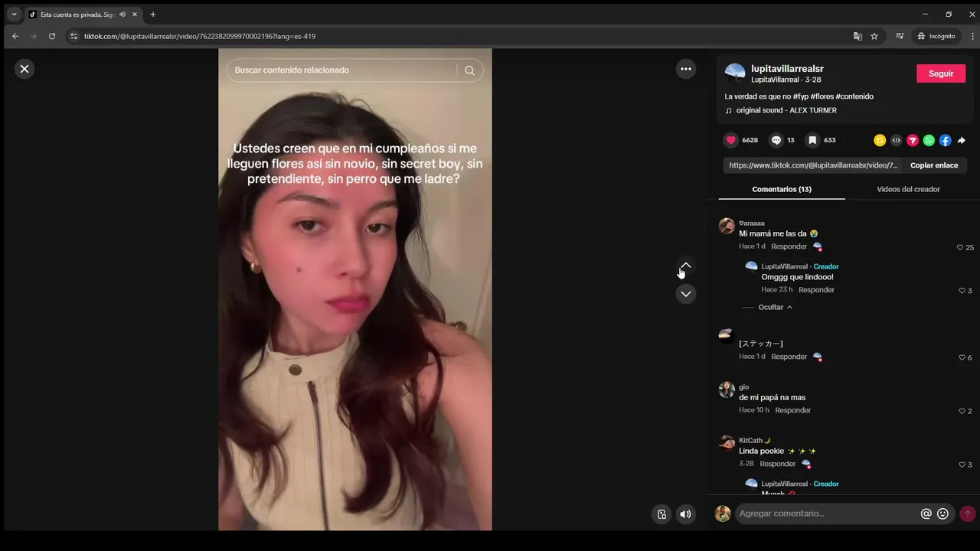The image size is (980, 551).
Task: Send to friends with the red paper-plane icon
Action: [913, 140]
